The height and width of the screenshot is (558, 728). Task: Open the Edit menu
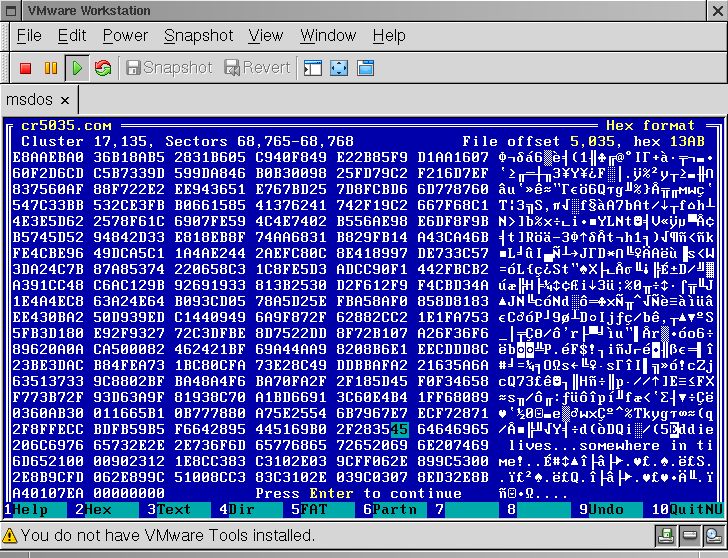pyautogui.click(x=72, y=36)
